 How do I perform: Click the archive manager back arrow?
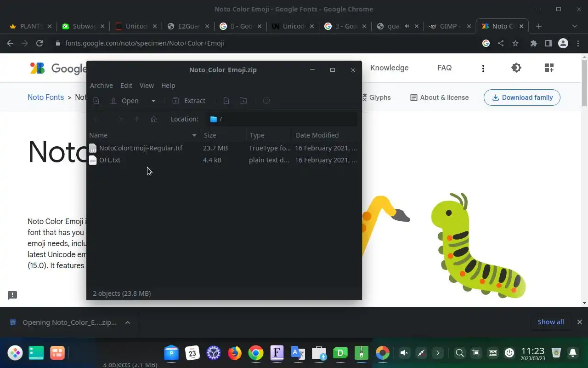[x=96, y=119]
